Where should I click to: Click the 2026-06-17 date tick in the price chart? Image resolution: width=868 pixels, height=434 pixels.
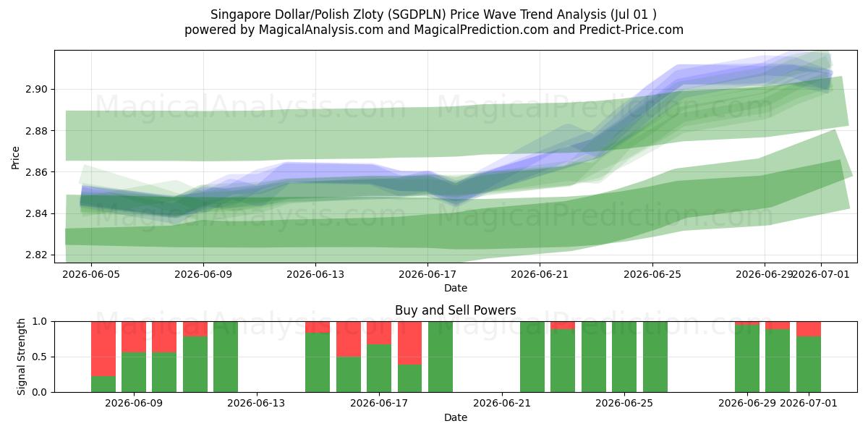[x=427, y=274]
